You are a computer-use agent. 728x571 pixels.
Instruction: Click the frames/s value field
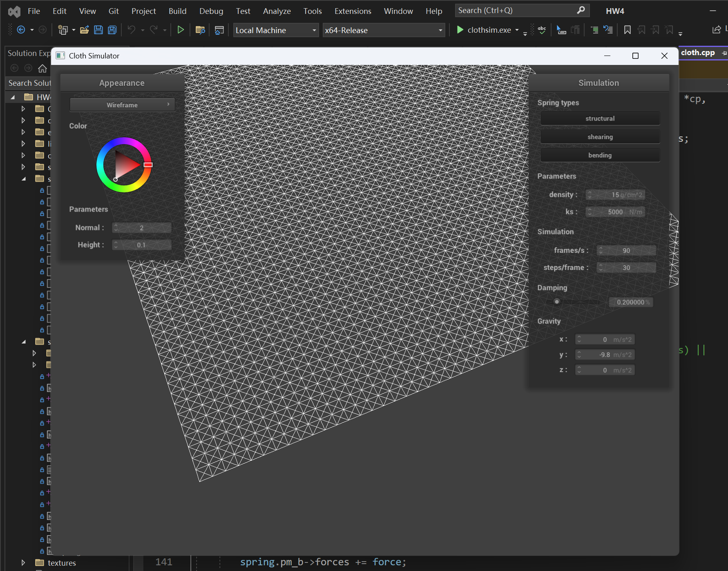(626, 250)
